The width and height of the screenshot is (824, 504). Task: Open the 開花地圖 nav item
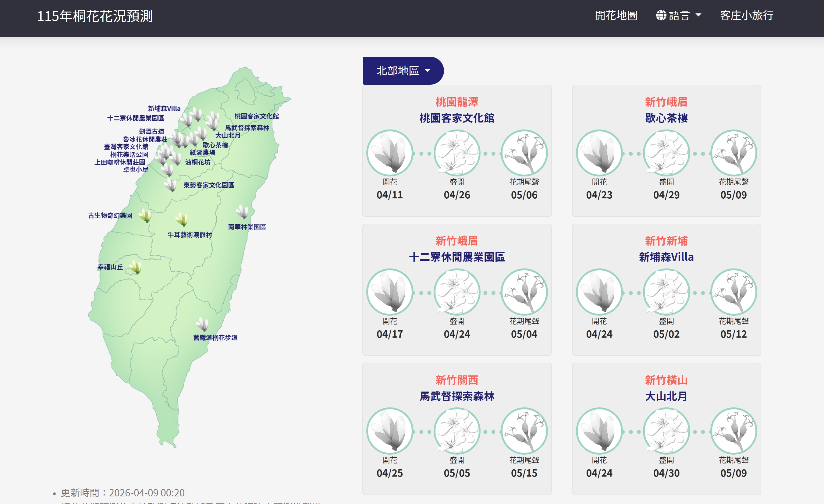(x=616, y=15)
